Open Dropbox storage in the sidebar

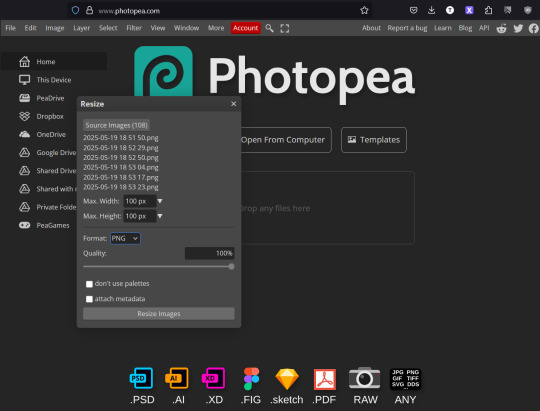coord(41,116)
